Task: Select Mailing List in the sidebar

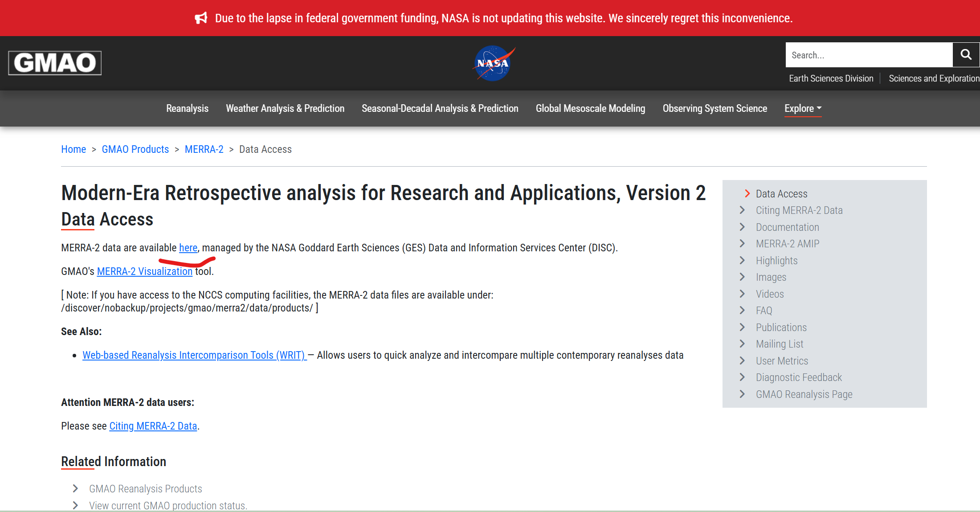Action: coord(779,344)
